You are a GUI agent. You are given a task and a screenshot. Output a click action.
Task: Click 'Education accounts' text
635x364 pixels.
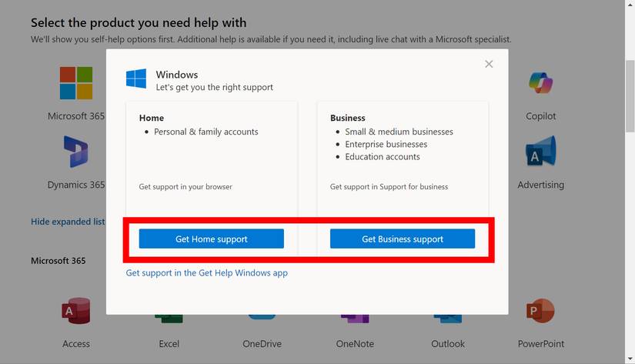click(383, 157)
